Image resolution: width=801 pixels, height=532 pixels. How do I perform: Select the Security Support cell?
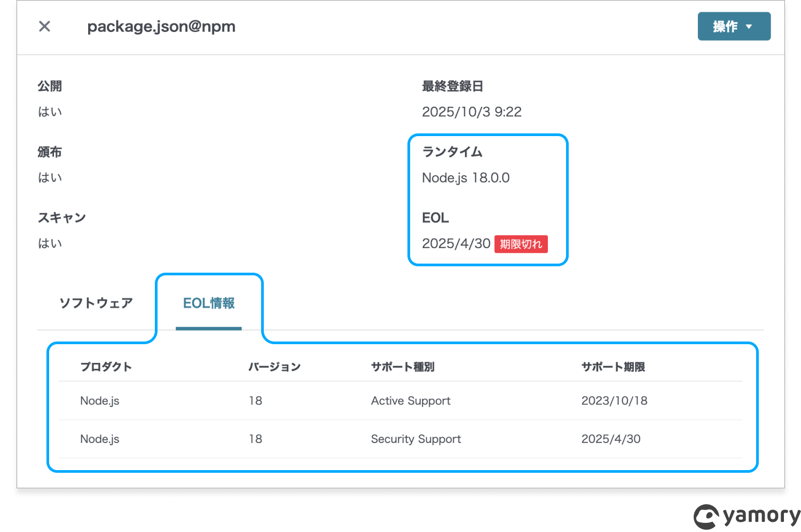click(416, 439)
